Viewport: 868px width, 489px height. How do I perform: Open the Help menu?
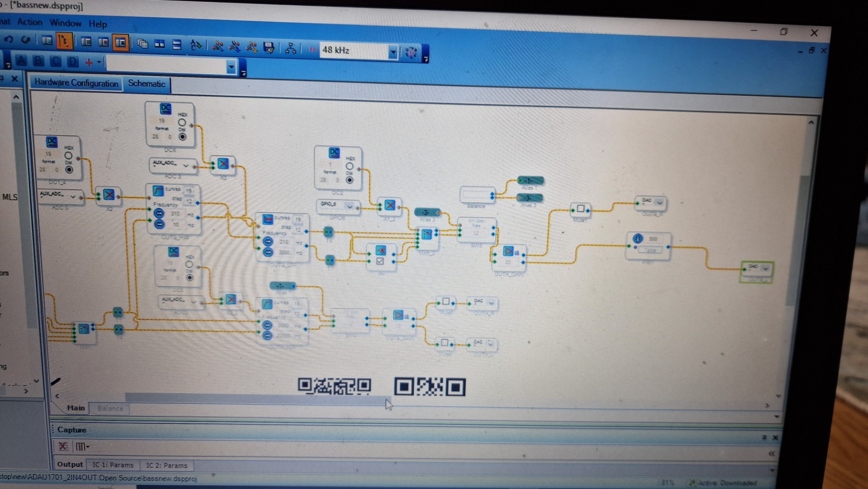coord(97,24)
